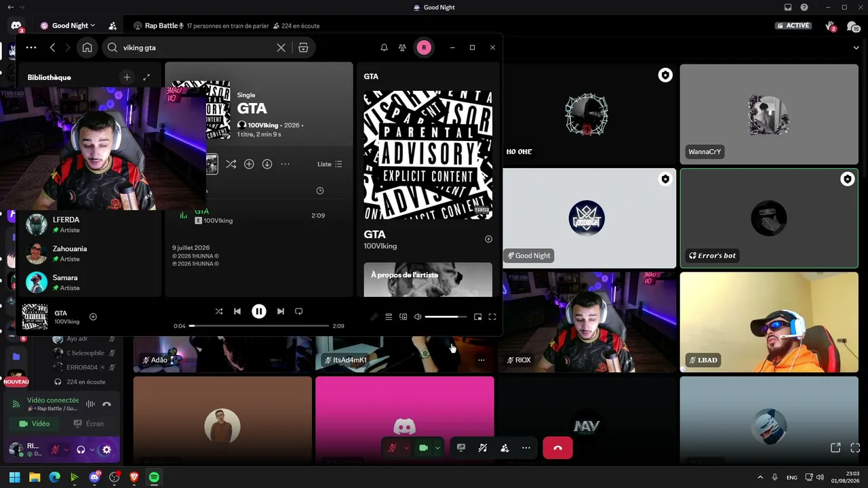This screenshot has width=868, height=488.
Task: Open 'À propos de l'artiste' card
Action: point(428,279)
